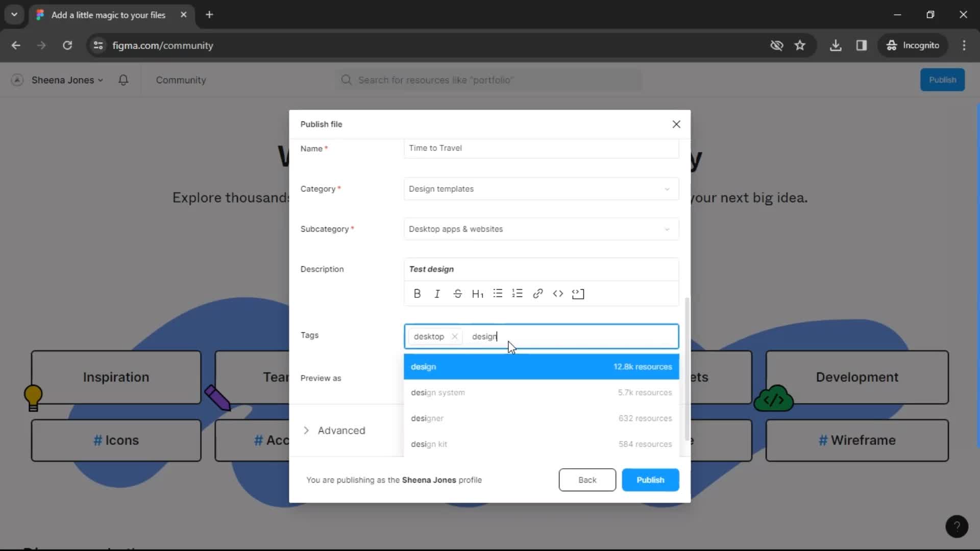Screen dimensions: 980x551
Task: Click the Bold formatting icon
Action: [x=418, y=293]
